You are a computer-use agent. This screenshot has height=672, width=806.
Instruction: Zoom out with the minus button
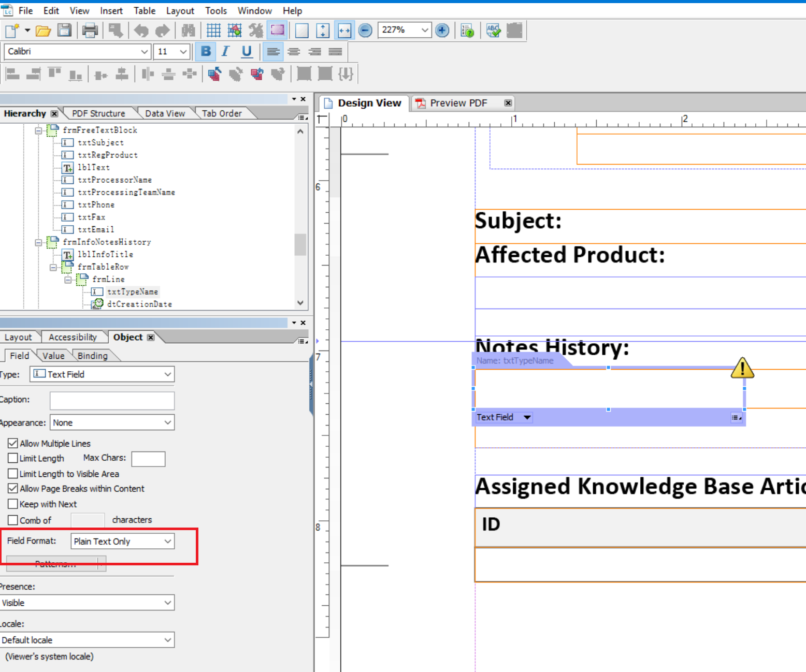365,31
